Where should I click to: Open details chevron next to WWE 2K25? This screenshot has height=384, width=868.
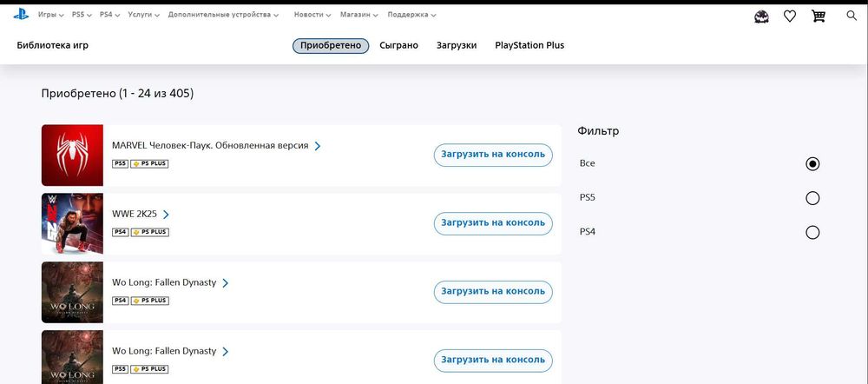point(166,215)
